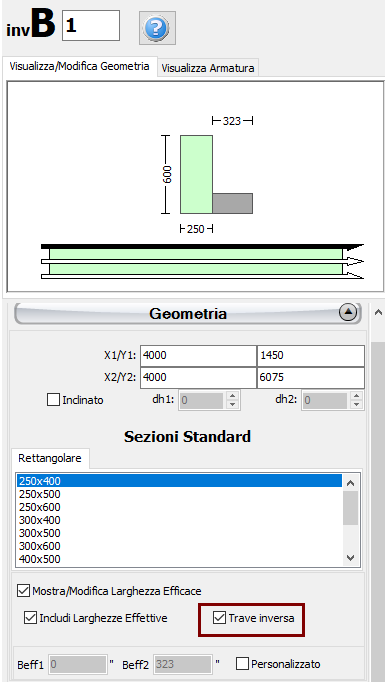Toggle Includi Larghezze Effettive checkbox
This screenshot has height=682, width=385.
(30, 618)
